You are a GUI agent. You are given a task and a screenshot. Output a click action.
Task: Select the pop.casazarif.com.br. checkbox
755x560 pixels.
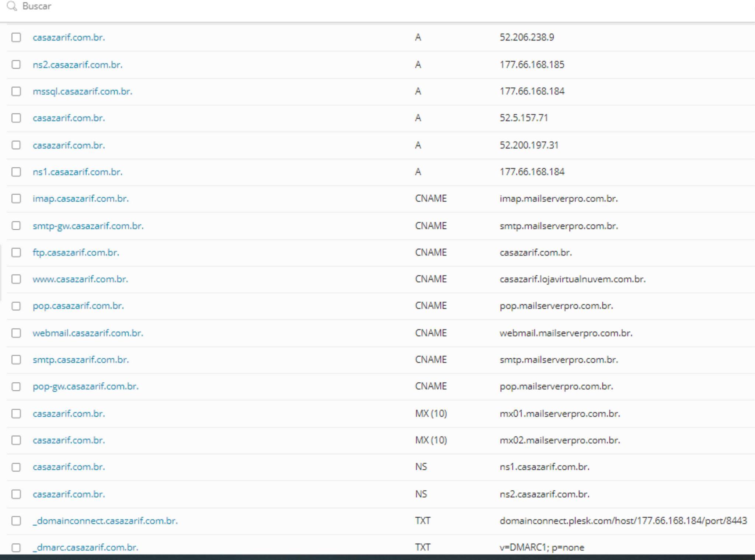tap(16, 306)
